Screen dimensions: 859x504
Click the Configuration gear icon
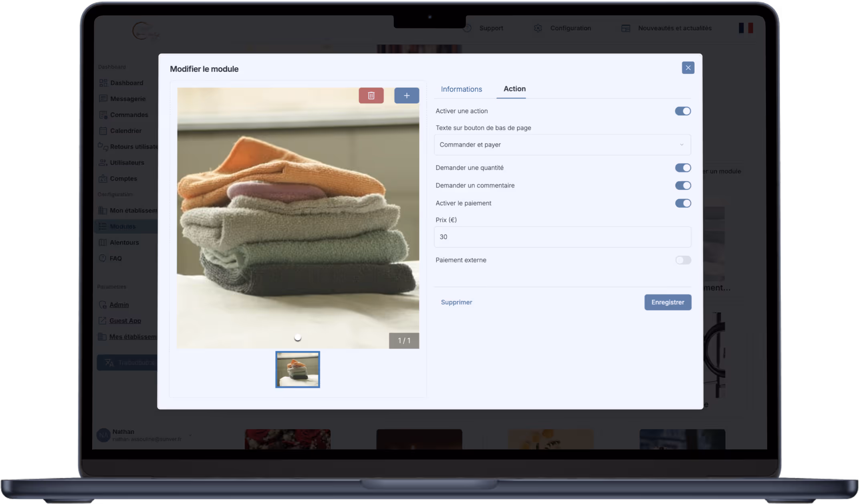click(538, 28)
